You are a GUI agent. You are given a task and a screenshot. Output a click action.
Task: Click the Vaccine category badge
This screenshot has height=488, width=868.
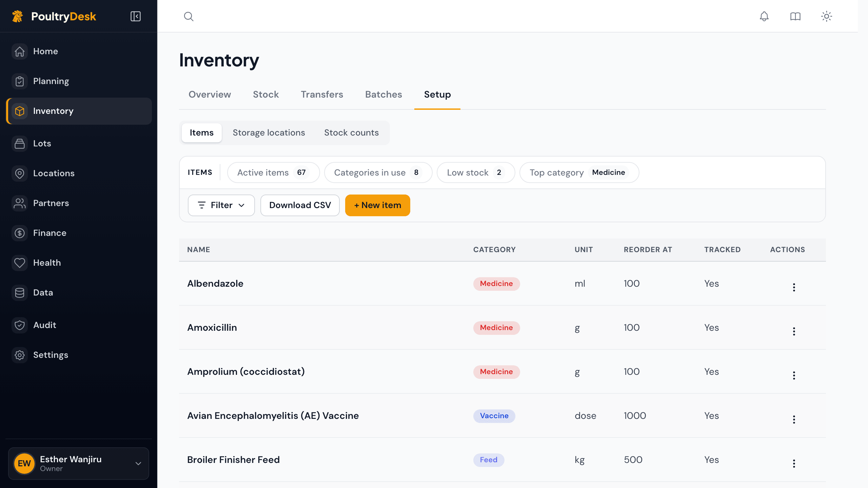coord(494,416)
